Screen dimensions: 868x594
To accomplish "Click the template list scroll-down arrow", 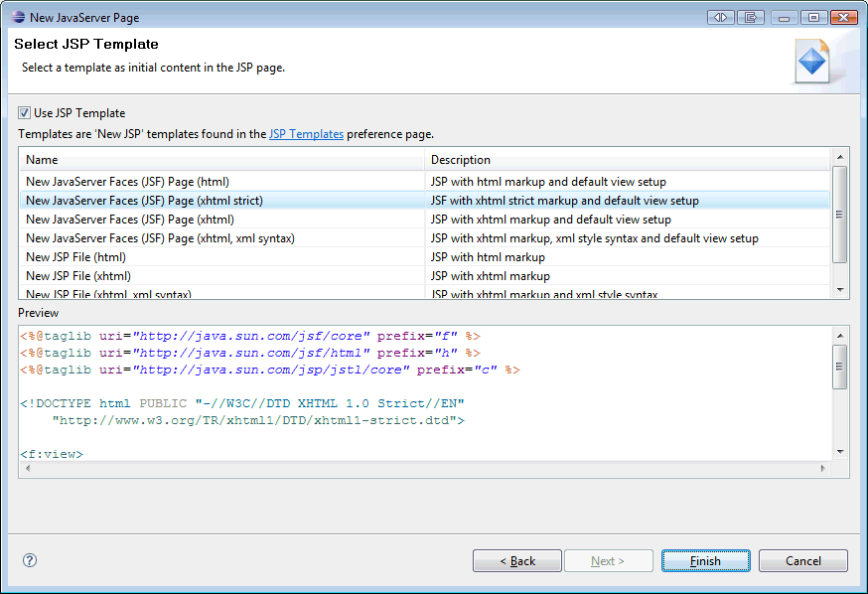I will 840,290.
